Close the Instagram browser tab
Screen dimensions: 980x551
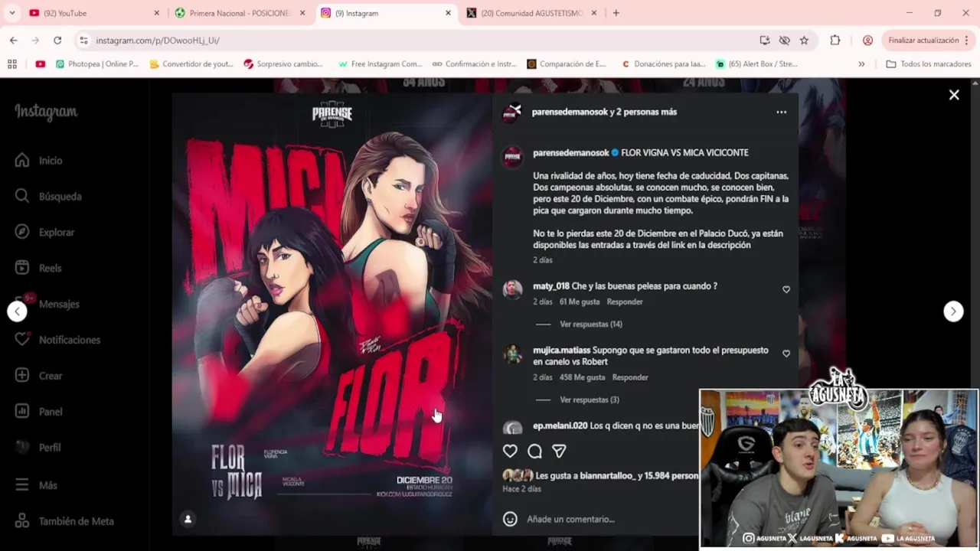tap(448, 13)
